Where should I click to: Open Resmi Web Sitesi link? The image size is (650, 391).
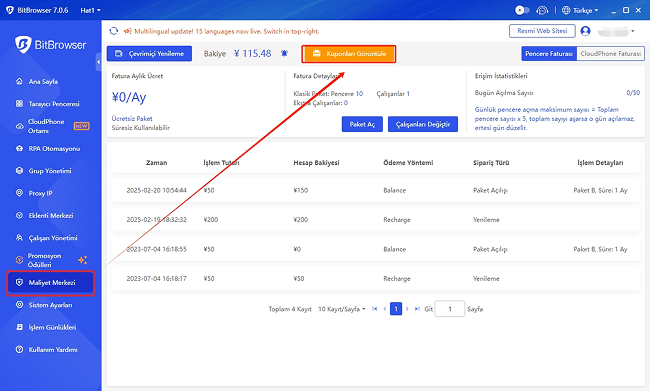pos(542,31)
